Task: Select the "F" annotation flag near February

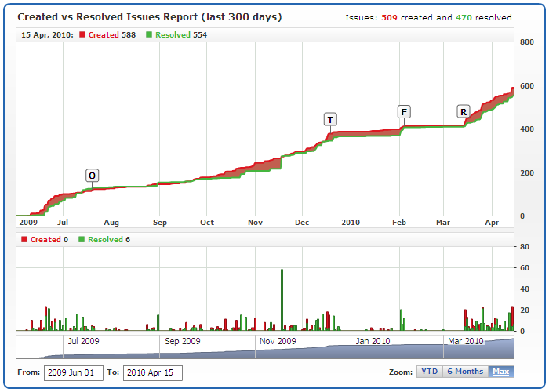Action: (x=404, y=111)
